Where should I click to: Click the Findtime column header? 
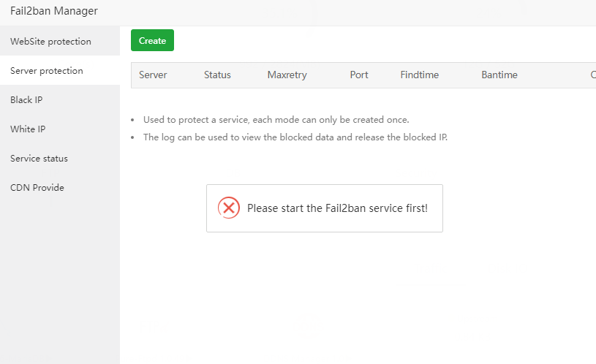pyautogui.click(x=420, y=75)
